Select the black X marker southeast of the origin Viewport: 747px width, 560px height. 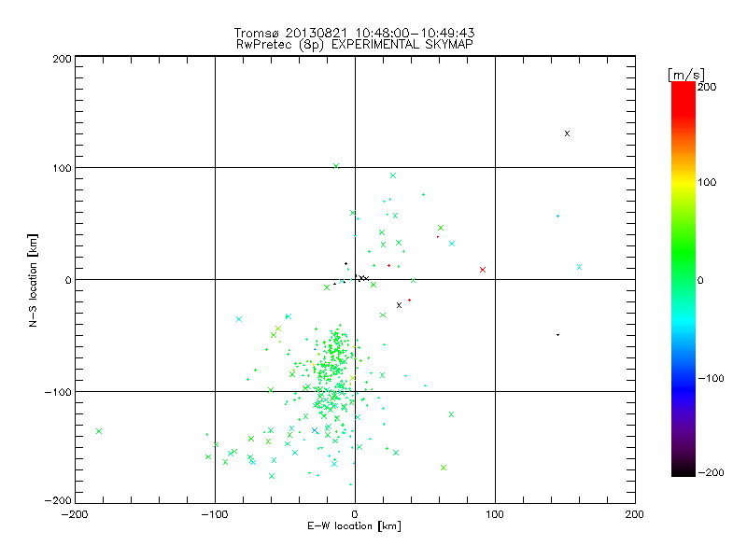[400, 305]
